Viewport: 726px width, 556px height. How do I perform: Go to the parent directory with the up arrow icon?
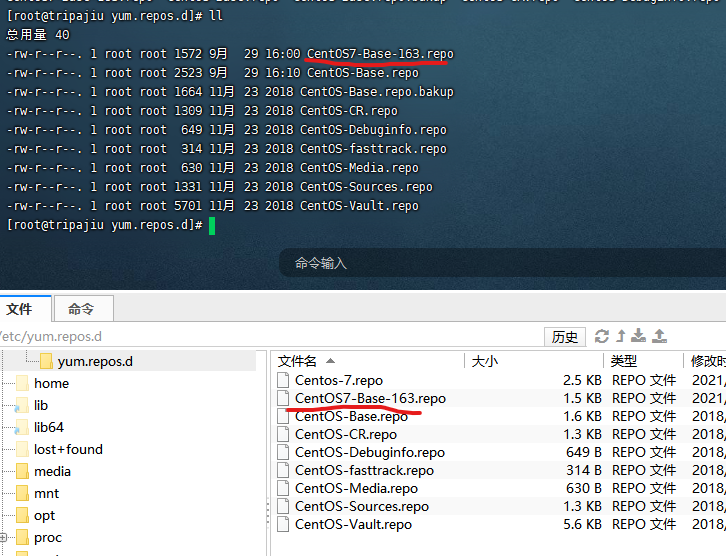pos(621,336)
